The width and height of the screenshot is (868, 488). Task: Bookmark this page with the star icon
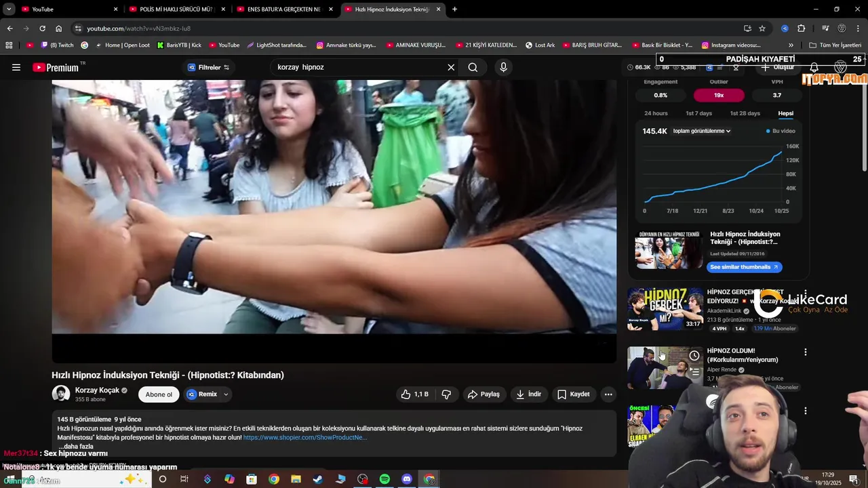762,28
